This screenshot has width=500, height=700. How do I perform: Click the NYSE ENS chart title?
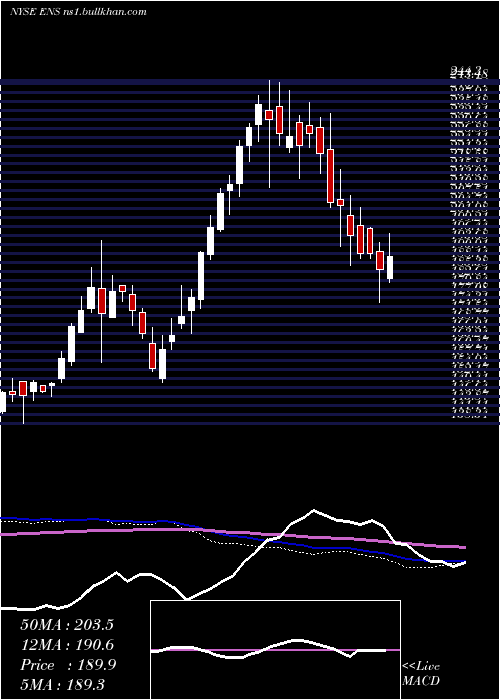coord(79,12)
